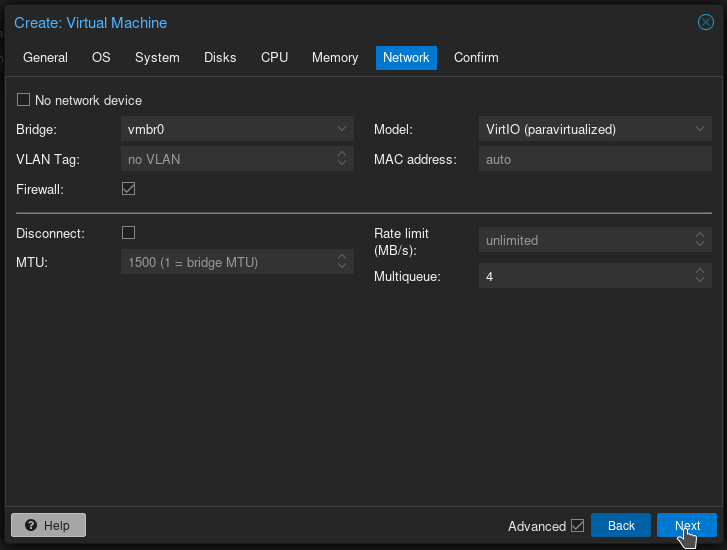Open the OS tab
Viewport: 727px width, 550px height.
pos(101,58)
